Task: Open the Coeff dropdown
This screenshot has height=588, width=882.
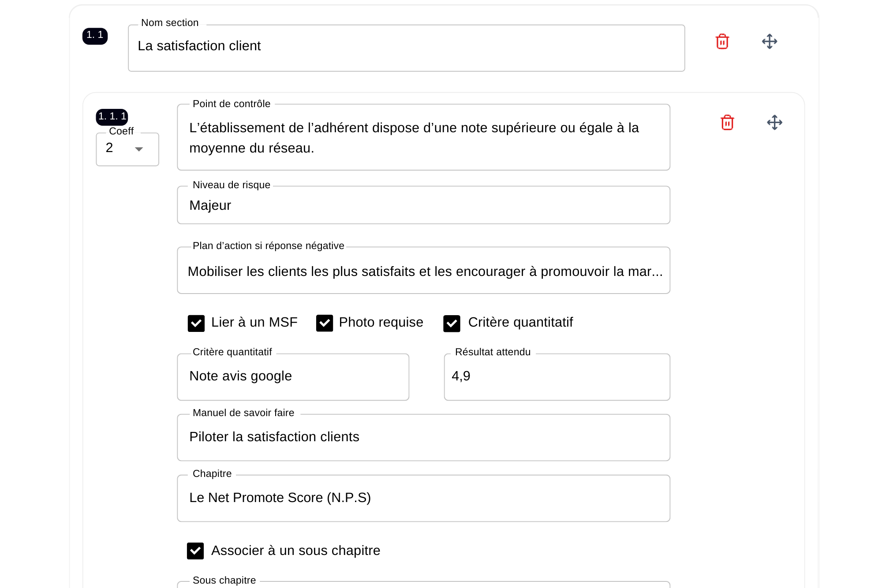Action: pyautogui.click(x=127, y=149)
